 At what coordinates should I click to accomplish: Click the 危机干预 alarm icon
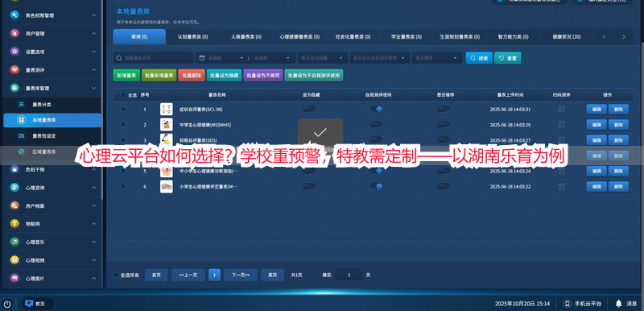coord(14,169)
